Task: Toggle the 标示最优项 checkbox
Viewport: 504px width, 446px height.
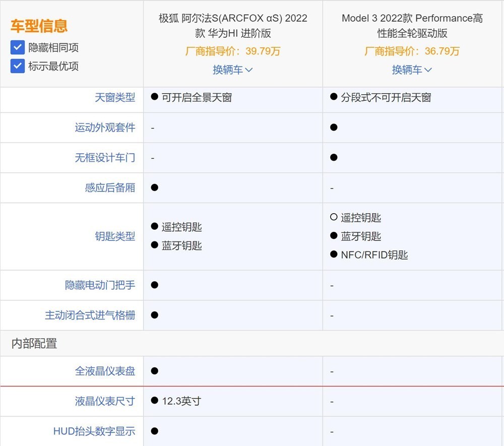Action: (17, 66)
